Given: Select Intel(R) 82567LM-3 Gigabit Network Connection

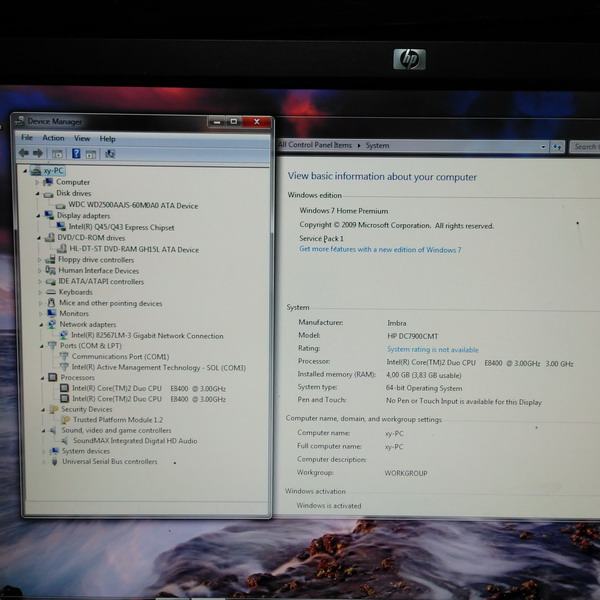Looking at the screenshot, I should coord(147,336).
